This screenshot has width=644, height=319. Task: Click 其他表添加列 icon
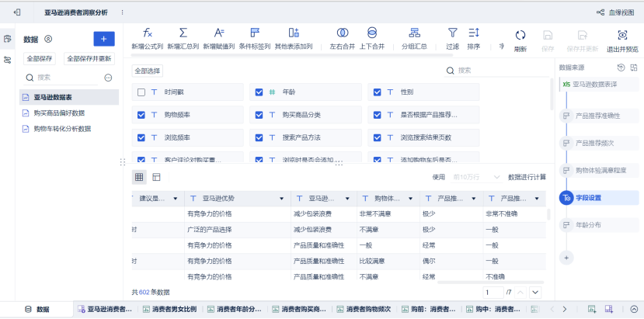pos(294,33)
